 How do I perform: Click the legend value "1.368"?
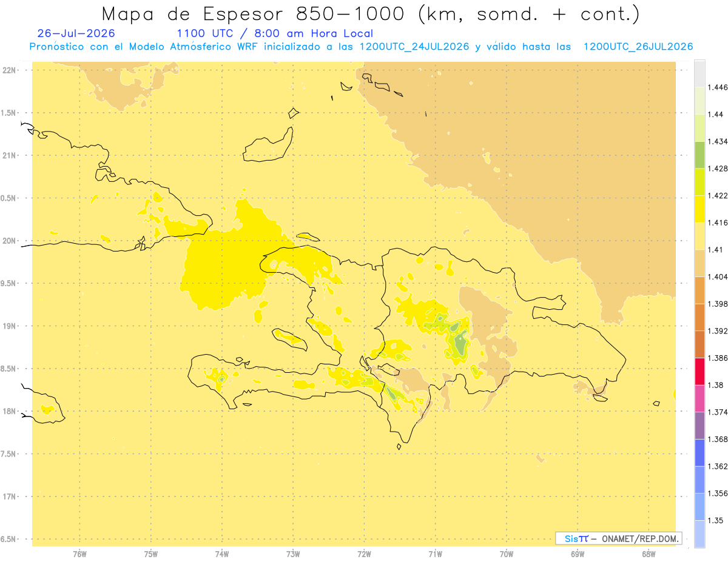[x=718, y=439]
